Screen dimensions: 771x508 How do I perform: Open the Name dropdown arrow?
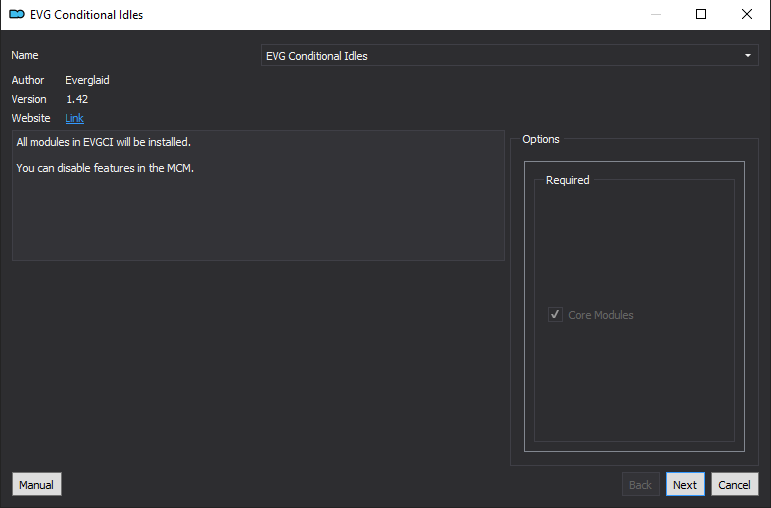[747, 56]
